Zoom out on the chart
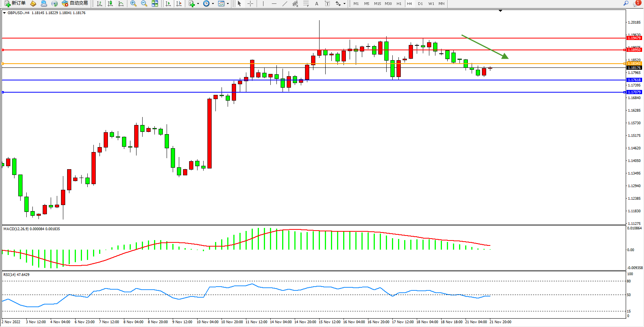The height and width of the screenshot is (327, 644). tap(144, 3)
